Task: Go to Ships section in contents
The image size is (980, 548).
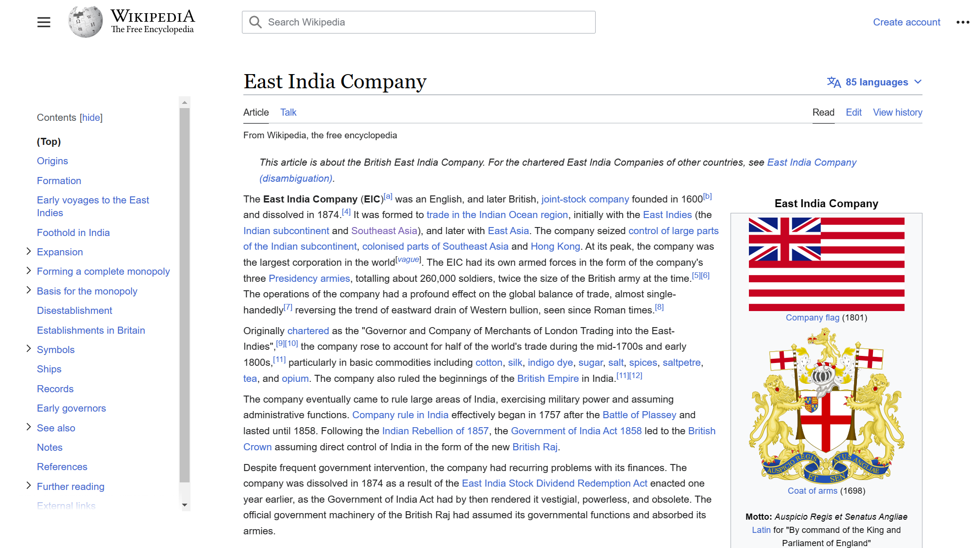Action: tap(49, 369)
